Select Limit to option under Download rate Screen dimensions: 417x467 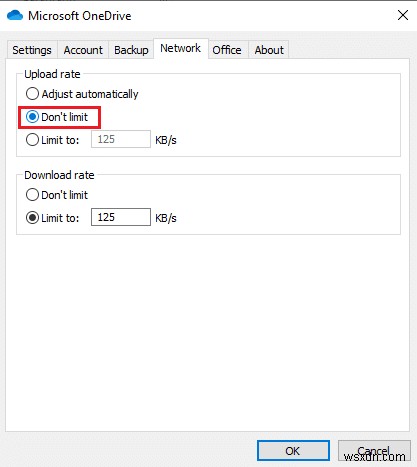click(52, 218)
